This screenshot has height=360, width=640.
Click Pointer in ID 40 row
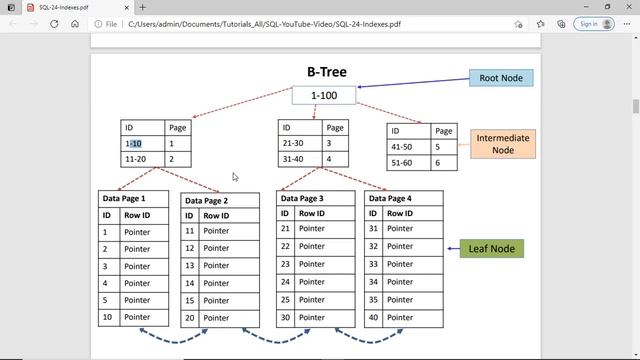tap(400, 318)
